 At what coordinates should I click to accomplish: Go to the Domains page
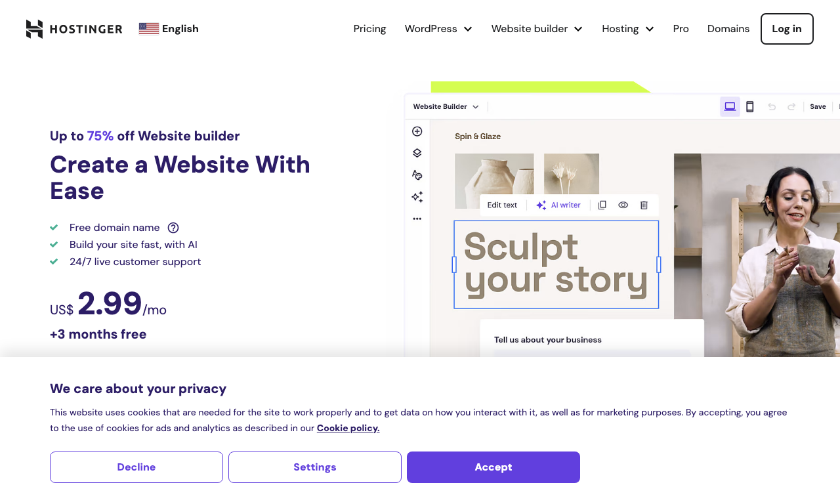click(x=728, y=29)
